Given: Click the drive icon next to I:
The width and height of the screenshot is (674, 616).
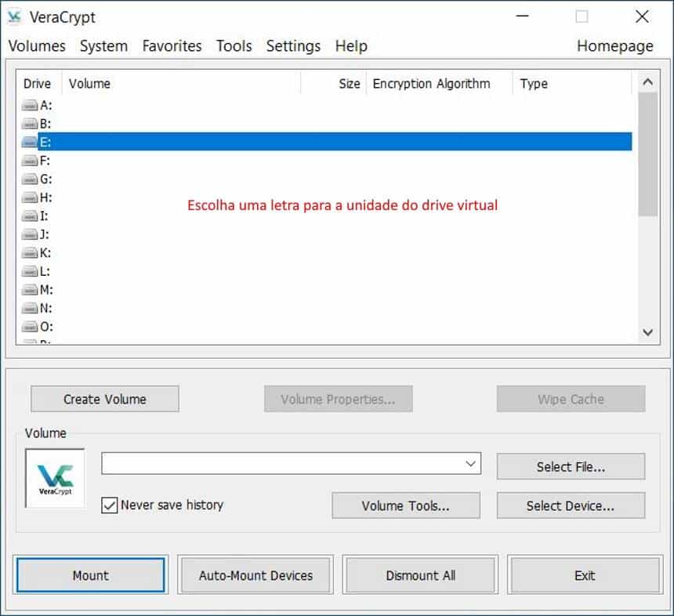Looking at the screenshot, I should (x=30, y=216).
